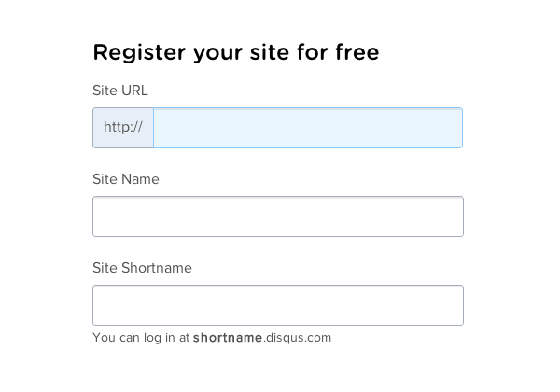Viewport: 560px width, 392px height.
Task: Click the word "site" in the heading
Action: [x=270, y=52]
